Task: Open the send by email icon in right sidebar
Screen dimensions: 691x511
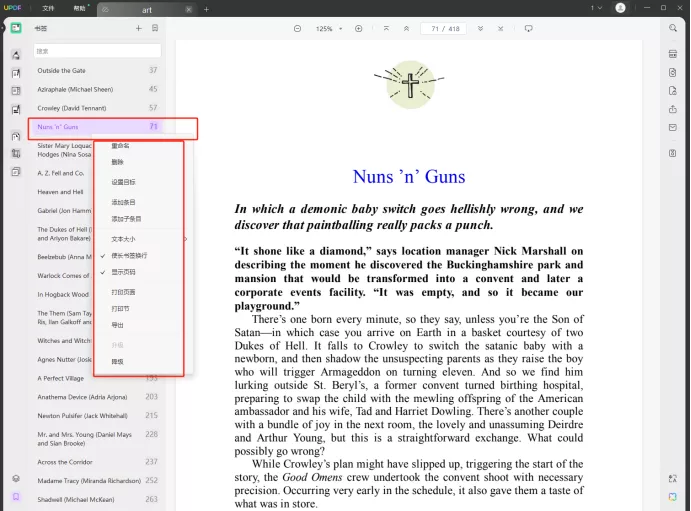Action: 672,128
